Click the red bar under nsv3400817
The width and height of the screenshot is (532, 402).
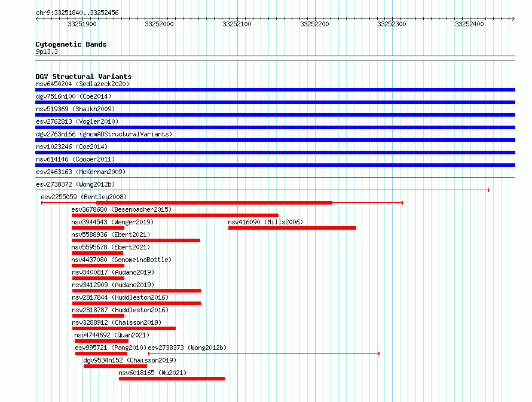click(x=99, y=278)
